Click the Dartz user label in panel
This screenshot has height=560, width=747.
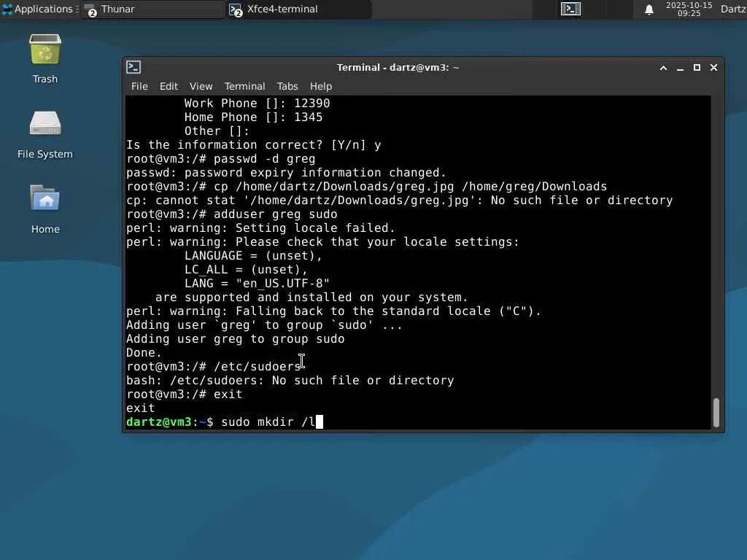click(x=733, y=9)
